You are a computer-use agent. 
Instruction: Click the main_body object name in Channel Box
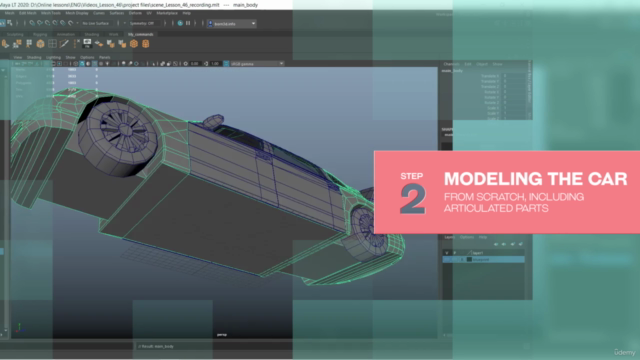(452, 71)
